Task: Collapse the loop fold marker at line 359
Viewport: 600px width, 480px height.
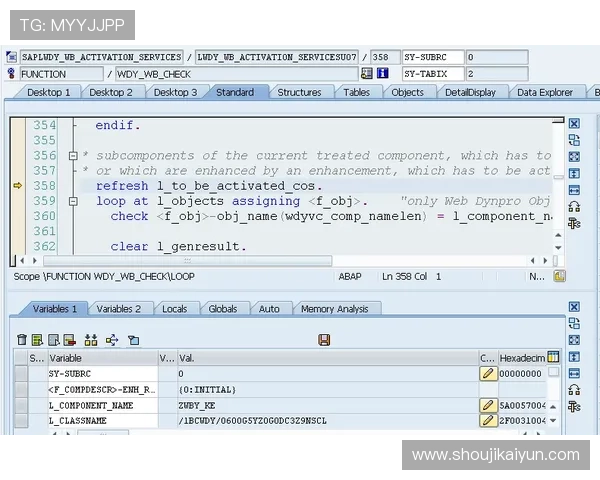Action: click(x=73, y=201)
